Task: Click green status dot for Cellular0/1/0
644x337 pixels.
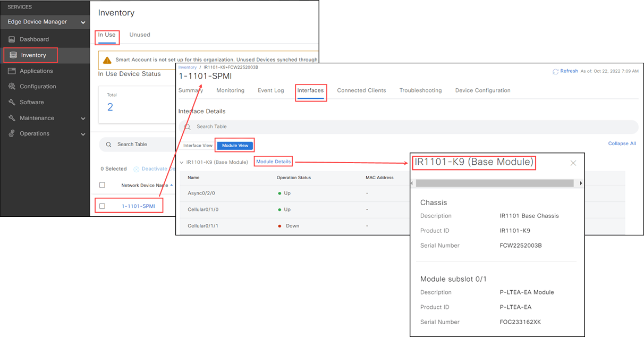Action: [279, 209]
